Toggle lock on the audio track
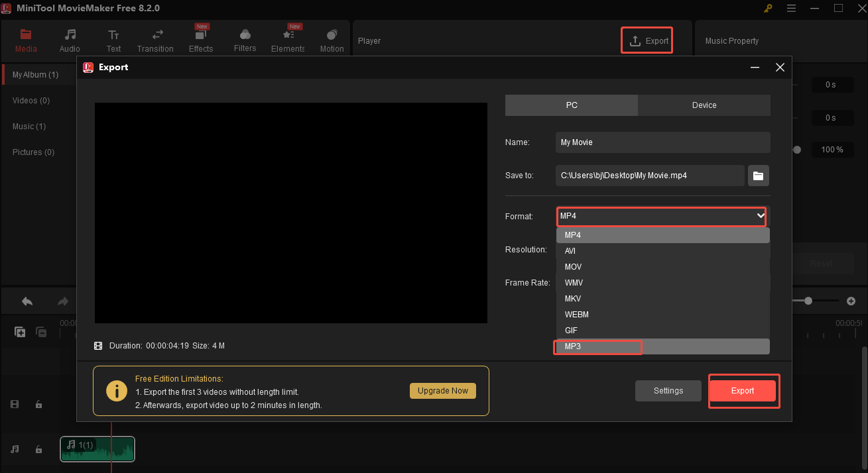Image resolution: width=868 pixels, height=473 pixels. (38, 450)
